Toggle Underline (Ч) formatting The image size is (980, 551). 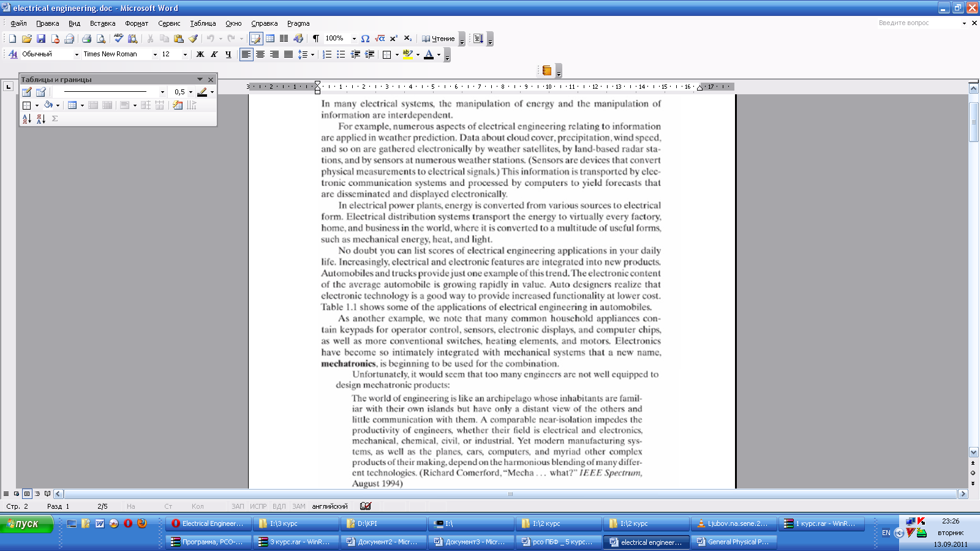pos(228,54)
